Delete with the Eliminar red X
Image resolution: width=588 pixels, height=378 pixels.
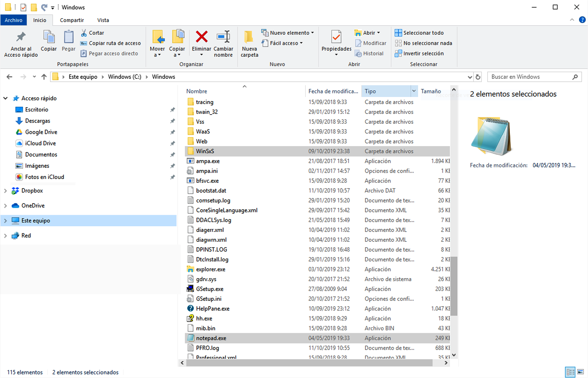point(201,44)
